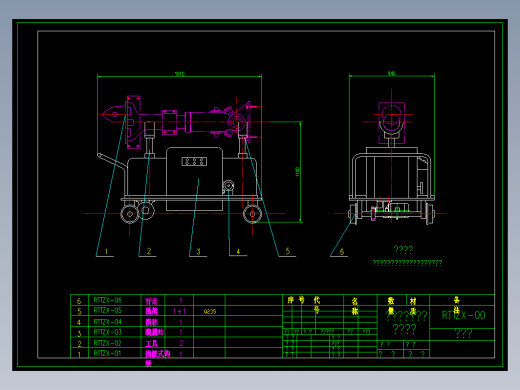This screenshot has width=520, height=390.
Task: Click item number 6 in the parts list
Action: tap(79, 301)
